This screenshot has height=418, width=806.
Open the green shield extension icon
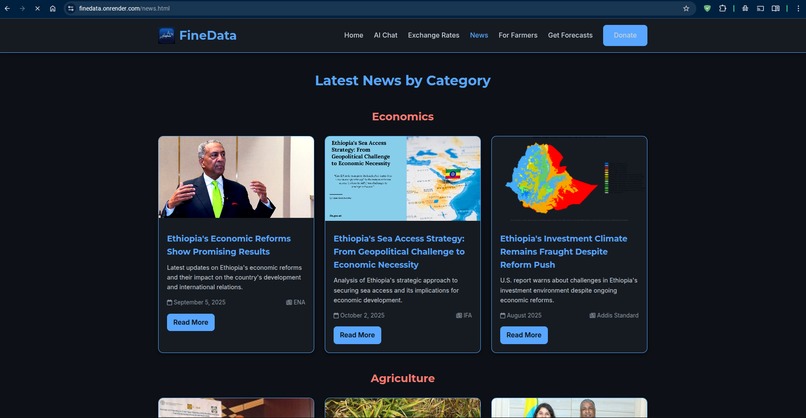pyautogui.click(x=707, y=8)
